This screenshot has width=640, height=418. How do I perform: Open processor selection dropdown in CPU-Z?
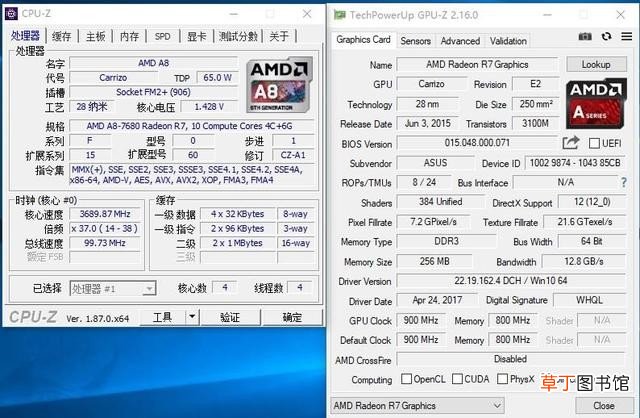click(113, 289)
